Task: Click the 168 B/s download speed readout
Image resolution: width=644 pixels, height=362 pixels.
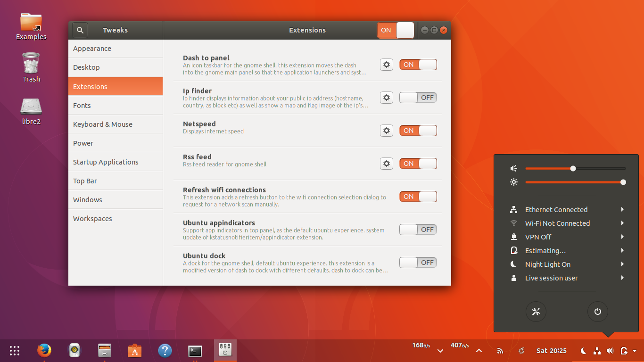Action: click(421, 346)
